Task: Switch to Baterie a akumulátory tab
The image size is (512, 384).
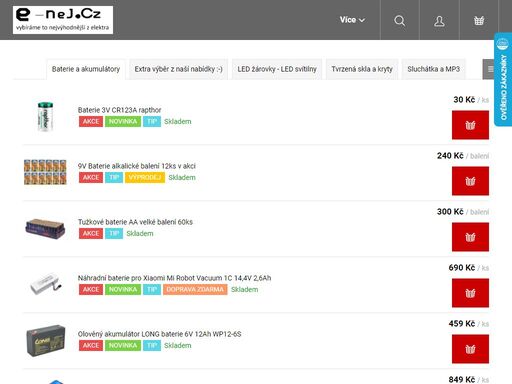Action: tap(86, 69)
